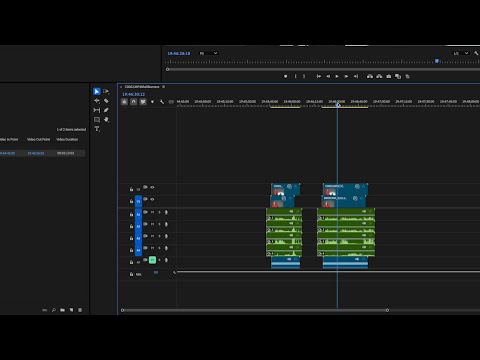Toggle lock on the Mix track
The height and width of the screenshot is (360, 480).
131,274
